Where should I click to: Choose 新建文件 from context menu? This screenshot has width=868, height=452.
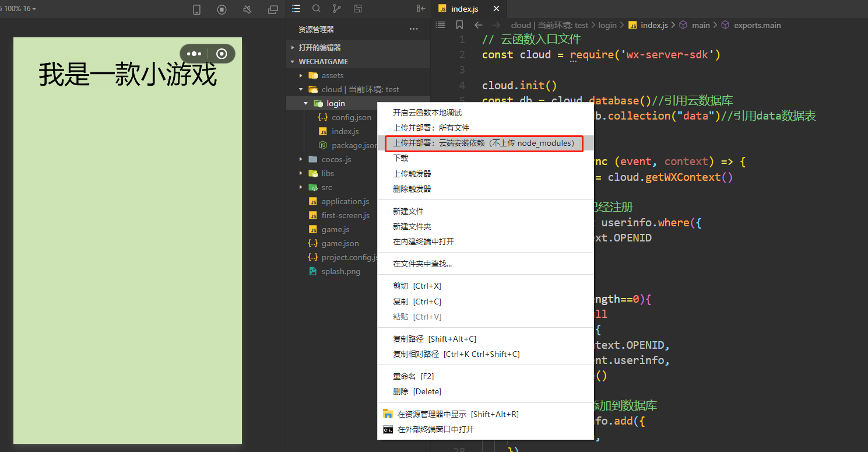486,211
